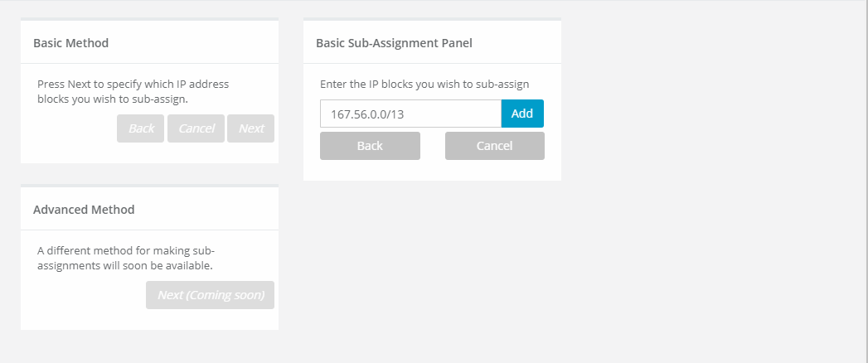868x363 pixels.
Task: Select the Advanced Method panel heading
Action: [x=84, y=210]
